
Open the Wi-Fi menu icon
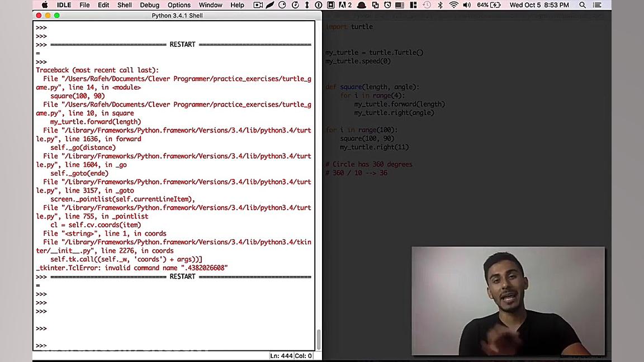[x=454, y=5]
